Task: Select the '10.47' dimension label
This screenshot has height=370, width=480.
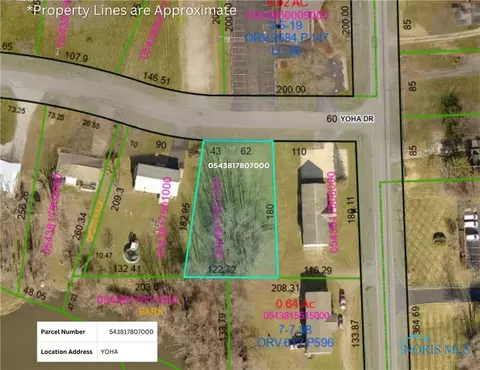Action: (104, 255)
